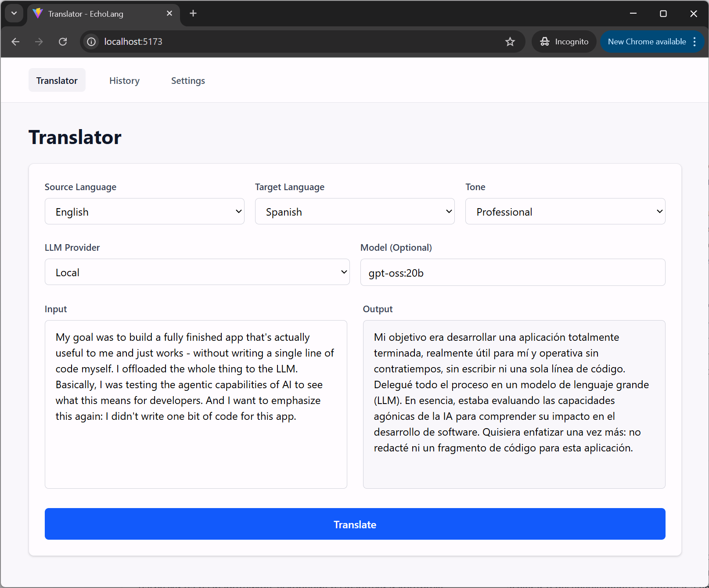Expand the Source Language dropdown
The width and height of the screenshot is (709, 588).
pyautogui.click(x=144, y=212)
